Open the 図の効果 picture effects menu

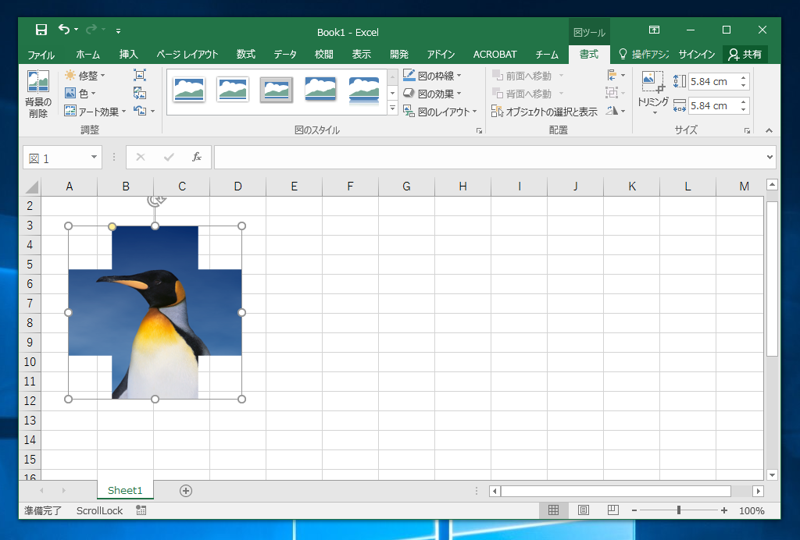pyautogui.click(x=432, y=93)
